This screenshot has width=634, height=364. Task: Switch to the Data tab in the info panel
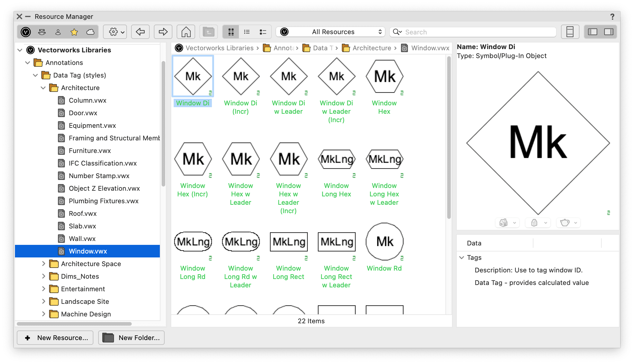[x=474, y=243]
